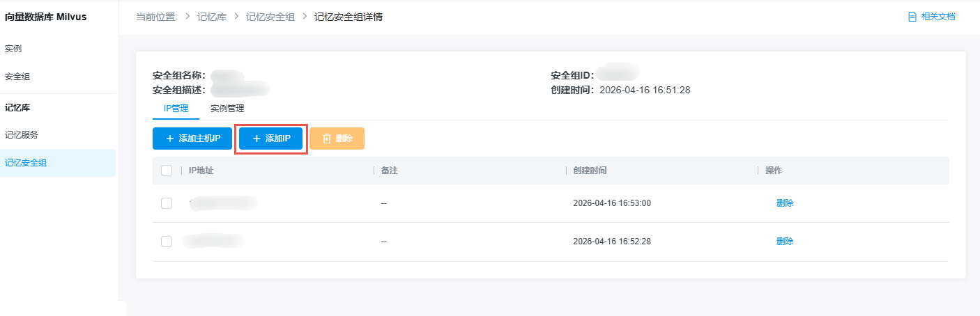This screenshot has width=980, height=316.
Task: Select checkbox for the 16:53:00 row
Action: pos(167,203)
